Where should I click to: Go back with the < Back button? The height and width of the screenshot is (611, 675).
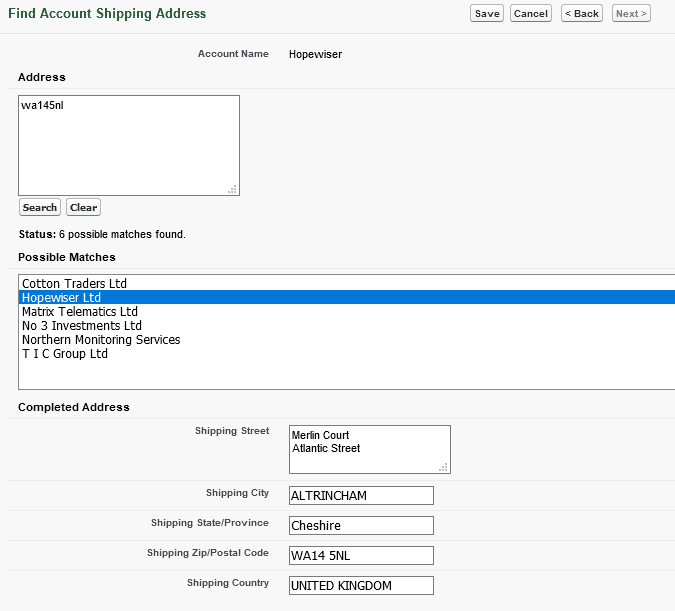[x=582, y=13]
